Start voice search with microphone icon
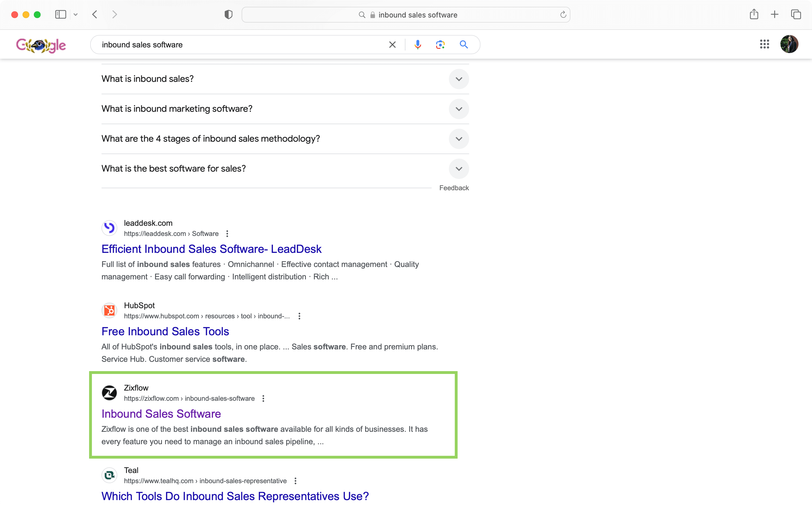 point(417,45)
